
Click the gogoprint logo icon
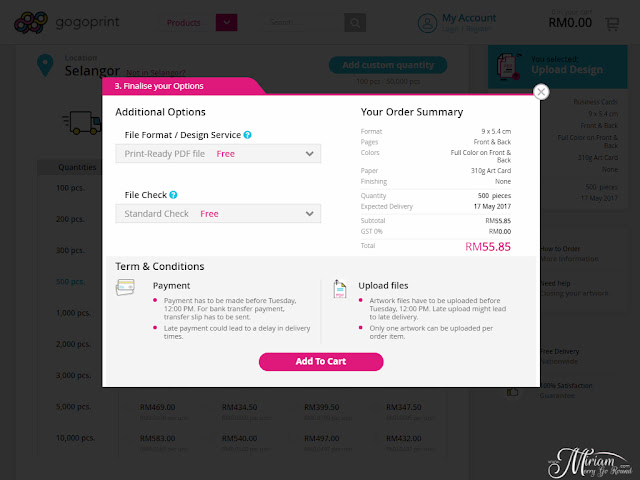tap(31, 22)
